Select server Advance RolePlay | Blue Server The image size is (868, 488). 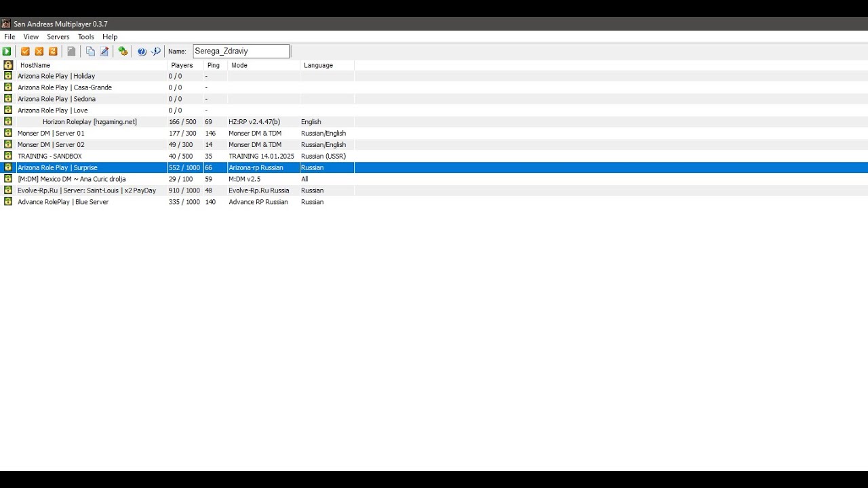[63, 202]
